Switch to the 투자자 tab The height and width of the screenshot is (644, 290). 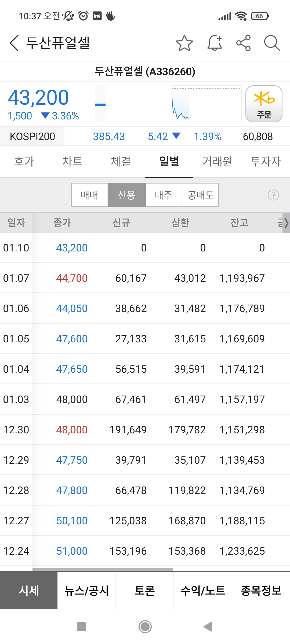point(266,162)
